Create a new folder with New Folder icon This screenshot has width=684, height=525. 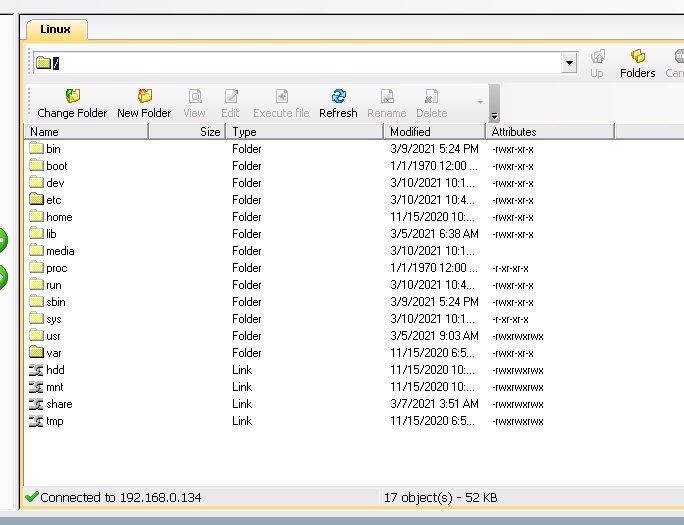144,97
